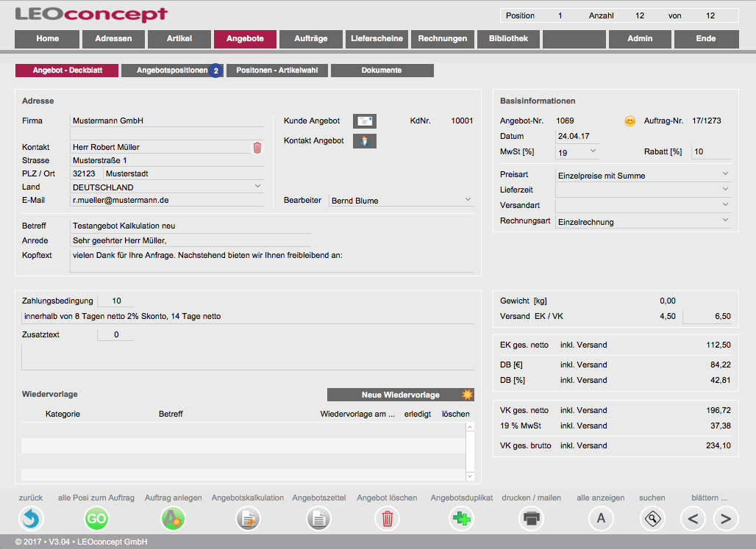756x549 pixels.
Task: Expand the Land dropdown
Action: point(257,187)
